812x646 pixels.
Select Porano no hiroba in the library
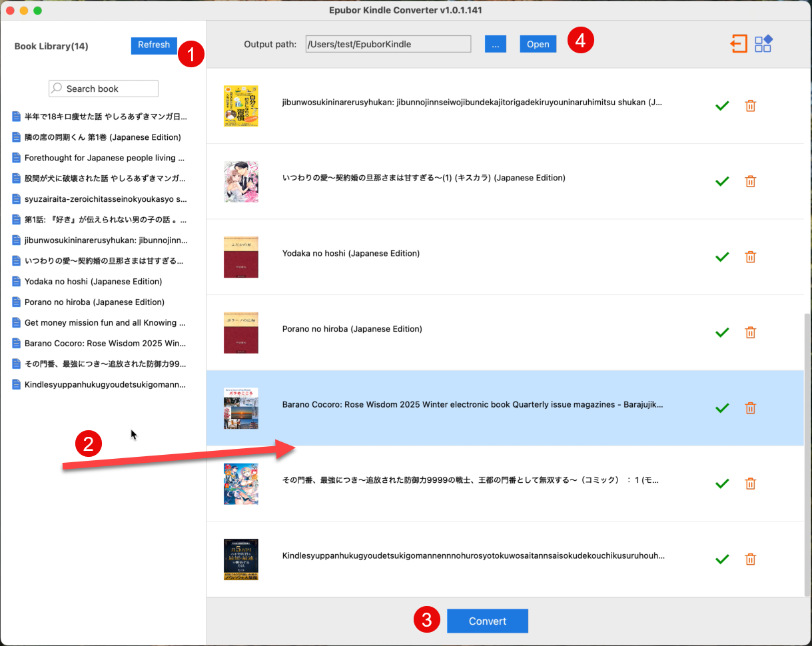(95, 302)
